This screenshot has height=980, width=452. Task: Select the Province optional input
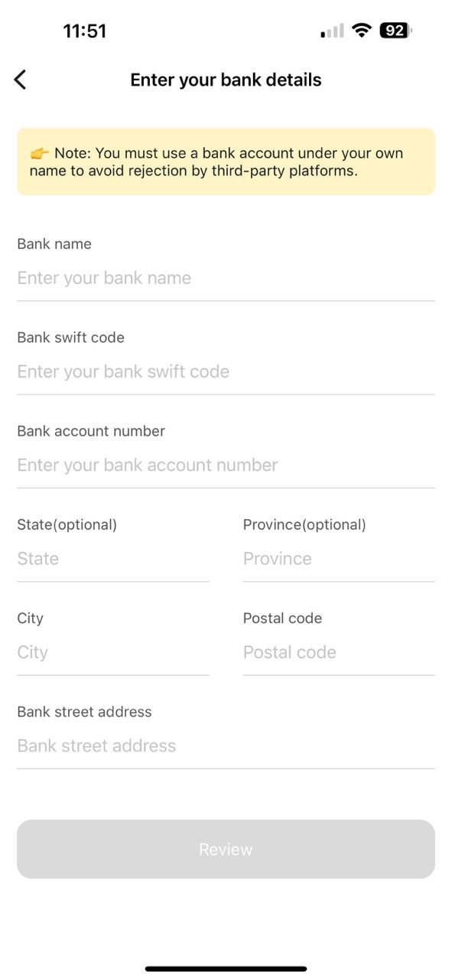point(339,558)
